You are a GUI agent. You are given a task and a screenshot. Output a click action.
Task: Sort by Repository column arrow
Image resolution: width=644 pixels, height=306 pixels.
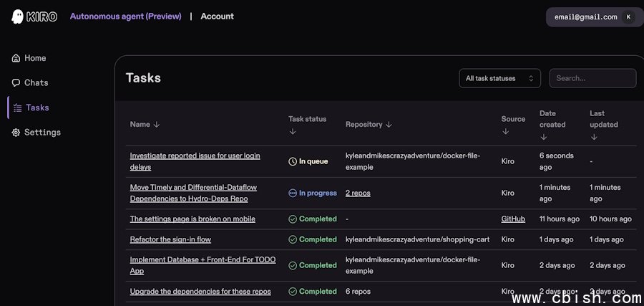click(x=389, y=125)
